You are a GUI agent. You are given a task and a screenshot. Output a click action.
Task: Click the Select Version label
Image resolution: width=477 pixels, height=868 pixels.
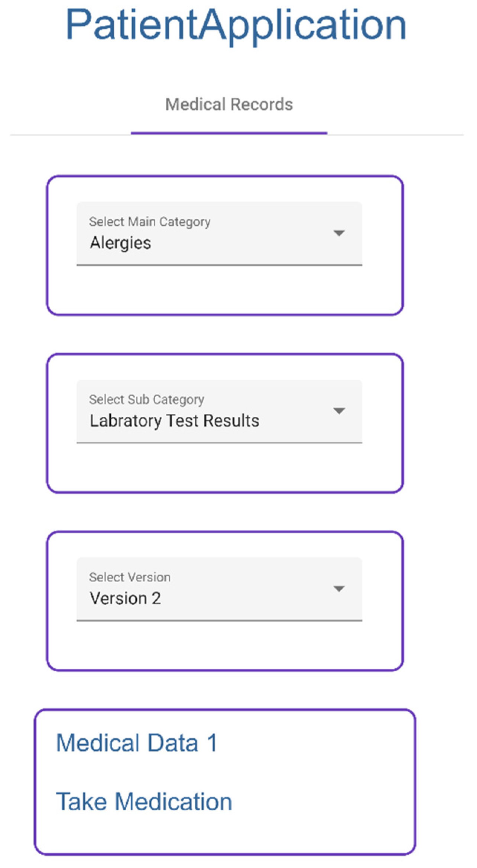[130, 577]
